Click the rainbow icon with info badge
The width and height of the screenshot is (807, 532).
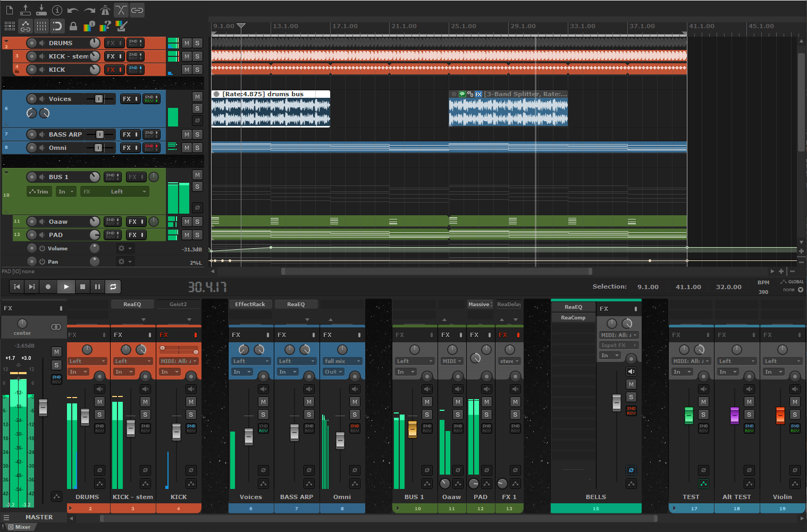coord(89,26)
